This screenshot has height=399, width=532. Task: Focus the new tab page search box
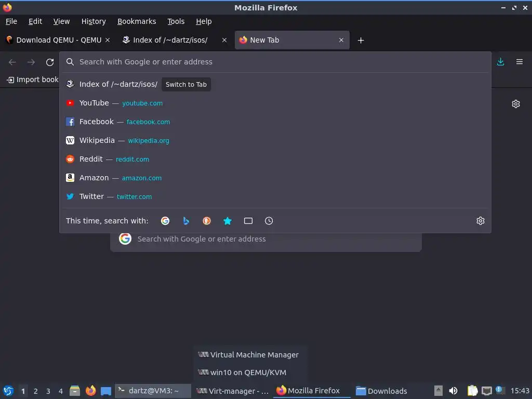tap(265, 239)
